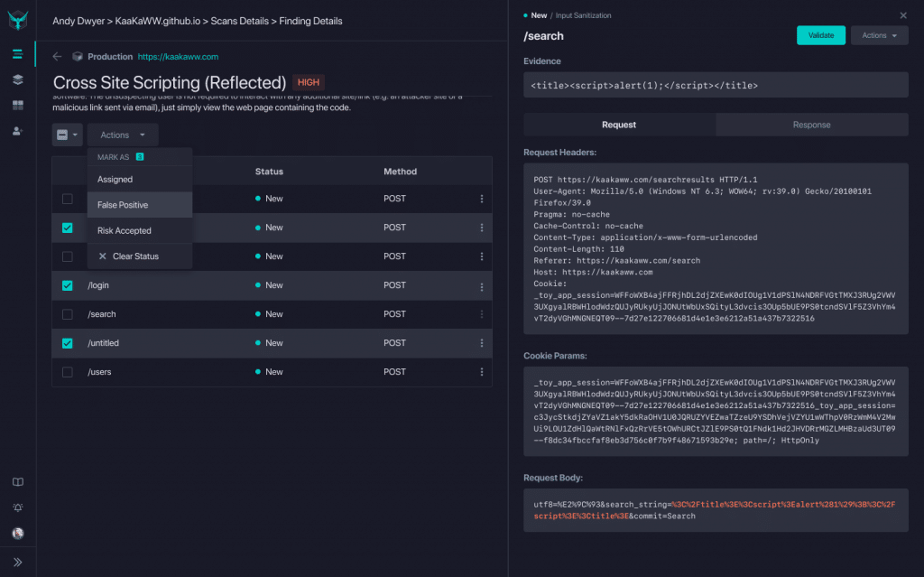The height and width of the screenshot is (577, 924).
Task: Click the Cookie Params code block
Action: point(716,411)
